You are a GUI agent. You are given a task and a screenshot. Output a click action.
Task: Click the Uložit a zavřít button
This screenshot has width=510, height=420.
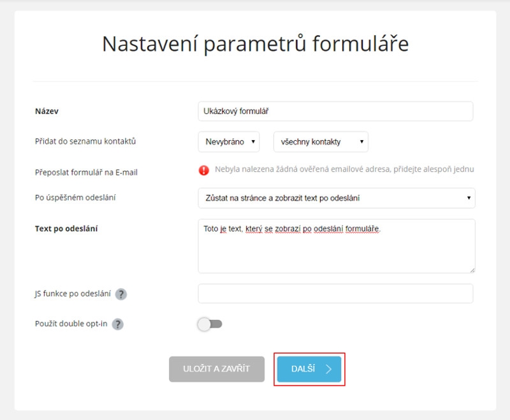tap(217, 369)
